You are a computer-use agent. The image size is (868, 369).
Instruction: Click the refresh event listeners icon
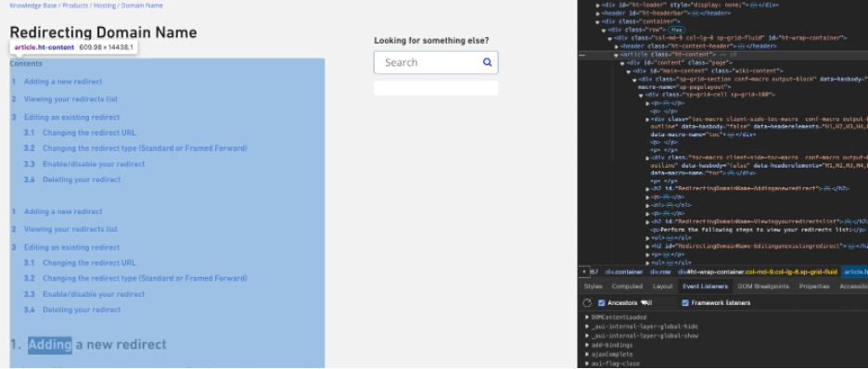[x=587, y=303]
